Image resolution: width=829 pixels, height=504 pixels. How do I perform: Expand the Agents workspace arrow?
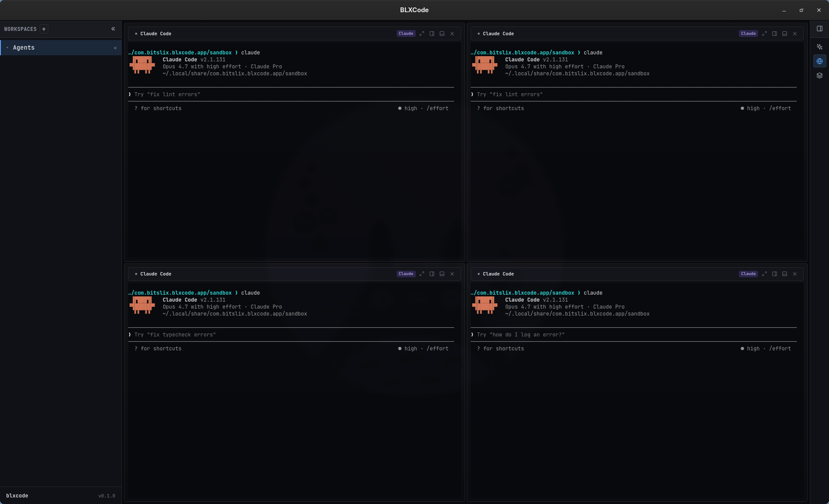[7, 47]
